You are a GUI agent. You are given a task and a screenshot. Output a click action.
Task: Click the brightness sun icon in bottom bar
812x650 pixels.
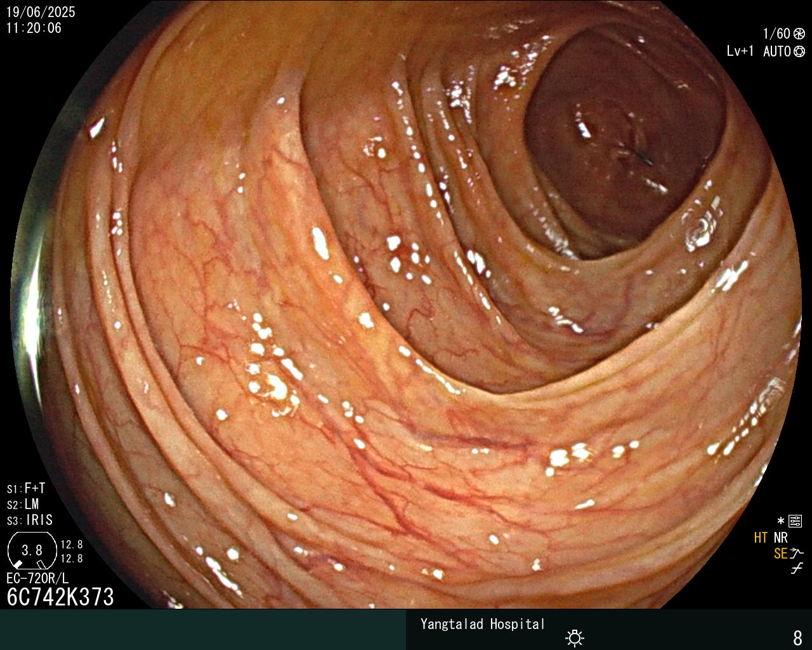(575, 637)
